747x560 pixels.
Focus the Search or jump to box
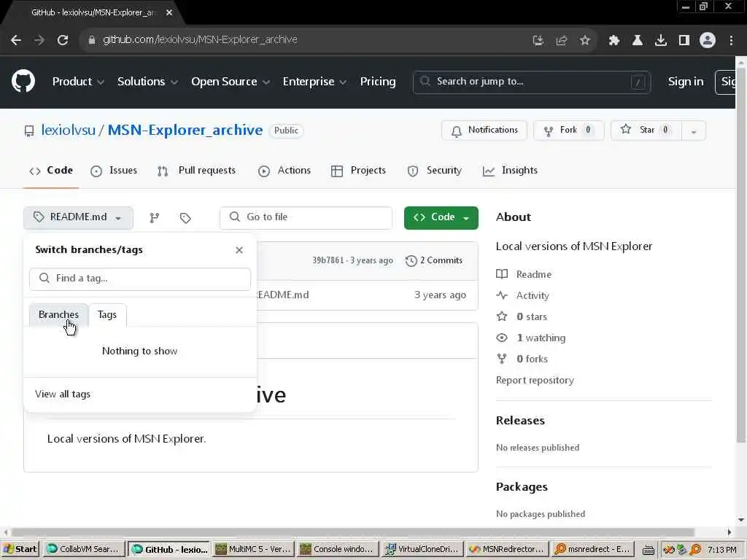point(532,82)
